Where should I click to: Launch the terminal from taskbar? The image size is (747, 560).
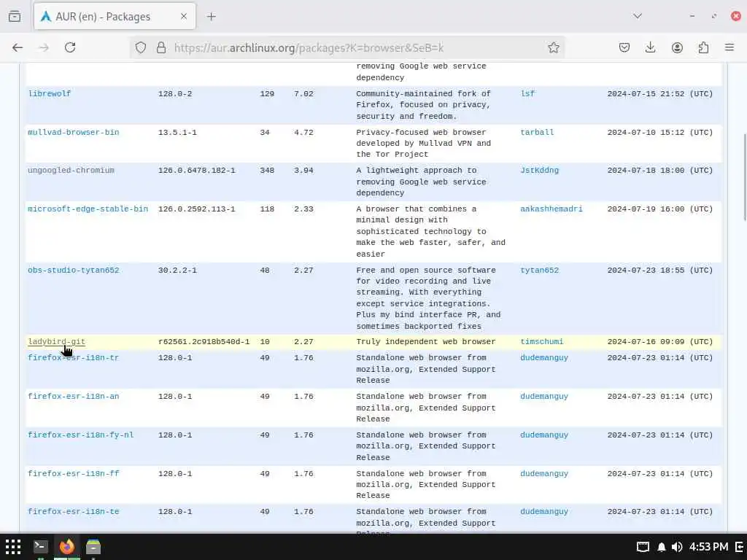coord(41,547)
